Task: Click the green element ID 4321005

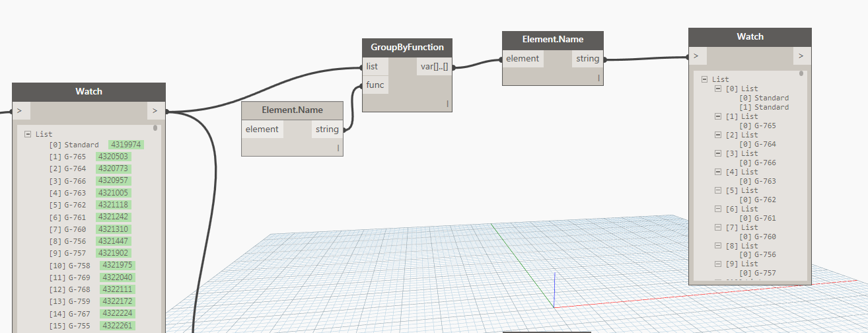Action: (113, 193)
